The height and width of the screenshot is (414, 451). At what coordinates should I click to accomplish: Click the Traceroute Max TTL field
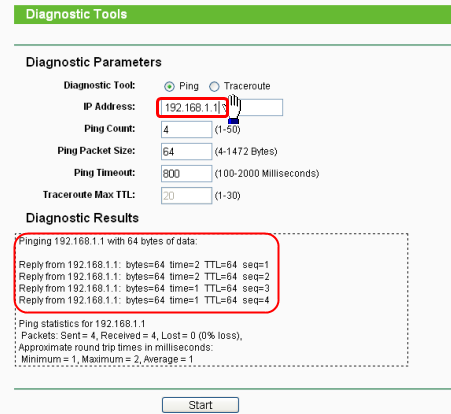pyautogui.click(x=186, y=195)
